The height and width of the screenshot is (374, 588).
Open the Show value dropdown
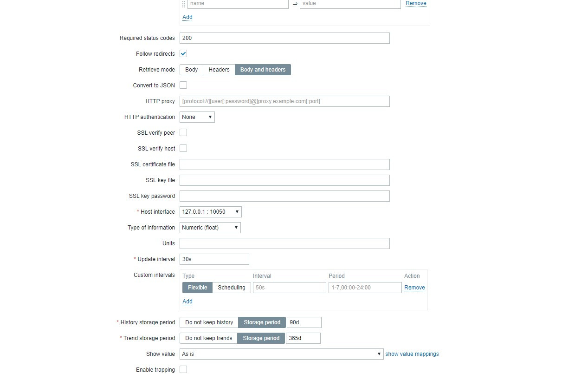[281, 354]
